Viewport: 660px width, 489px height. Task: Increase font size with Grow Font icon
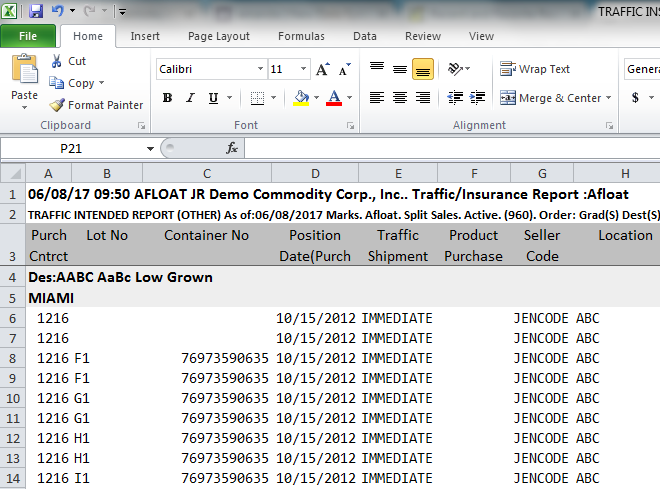[323, 69]
